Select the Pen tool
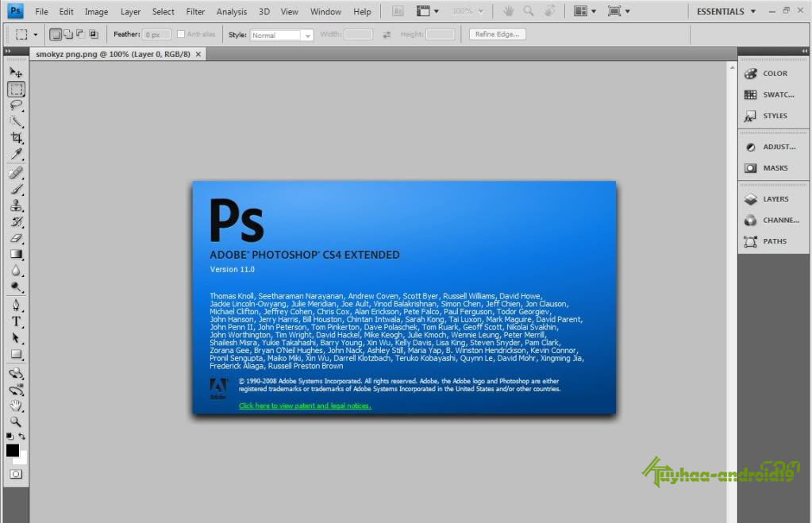812x523 pixels. [16, 306]
